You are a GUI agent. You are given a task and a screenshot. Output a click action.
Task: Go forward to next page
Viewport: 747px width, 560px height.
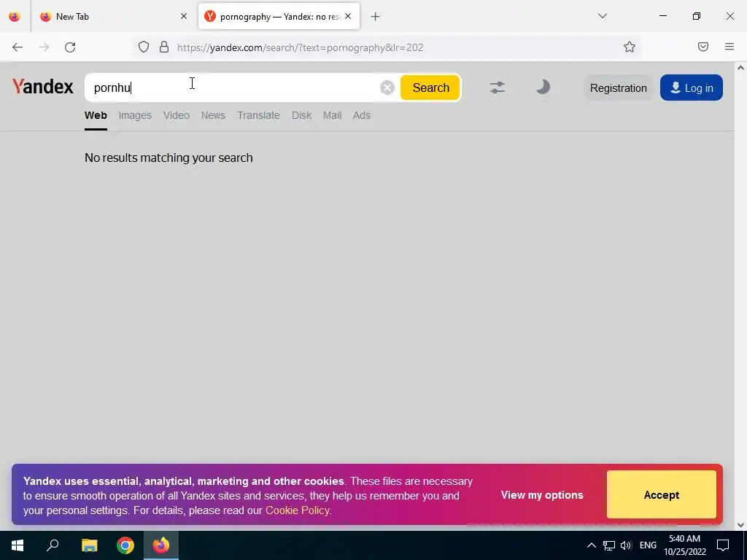44,47
